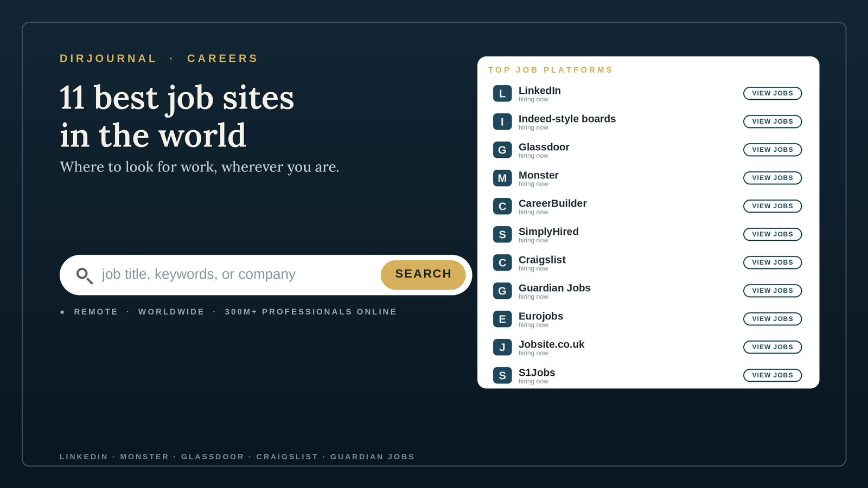
Task: Select the Craigslist platform name
Action: (542, 260)
